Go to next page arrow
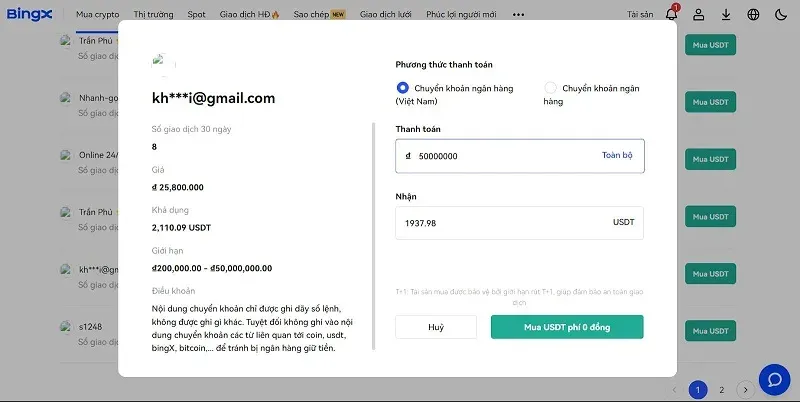 tap(744, 389)
